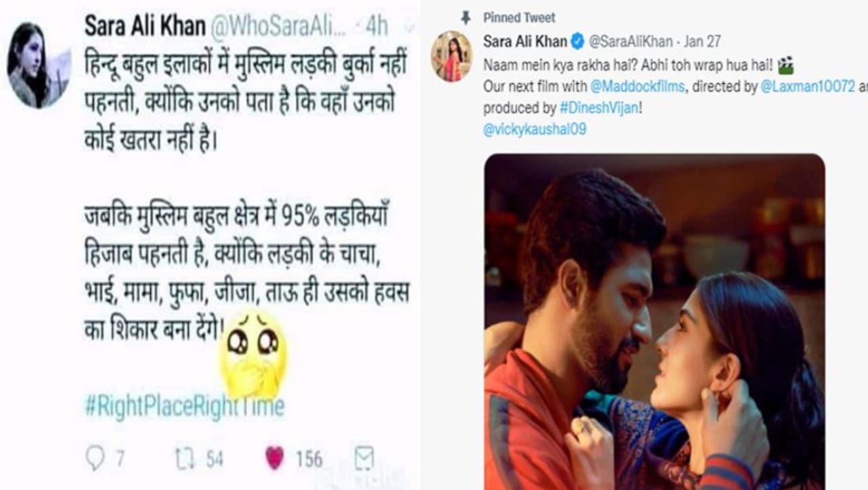
Task: Open the left tweet's profile picture
Action: click(x=39, y=65)
